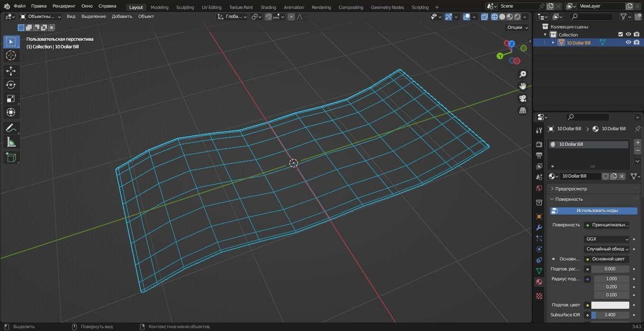This screenshot has width=644, height=331.
Task: Switch to material preview shading
Action: click(x=509, y=17)
